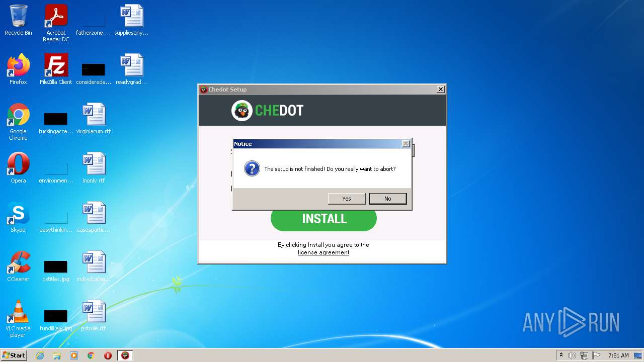Click the blue question mark icon
Image resolution: width=644 pixels, height=362 pixels.
[252, 168]
